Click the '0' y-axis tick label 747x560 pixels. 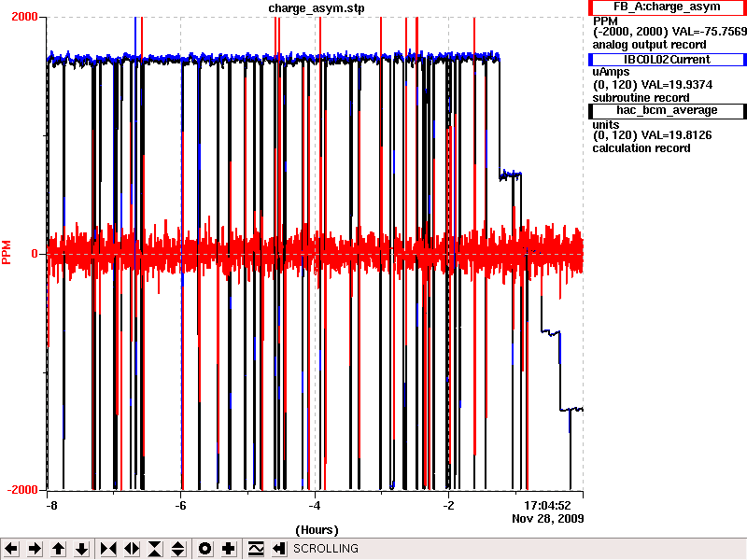pos(35,254)
